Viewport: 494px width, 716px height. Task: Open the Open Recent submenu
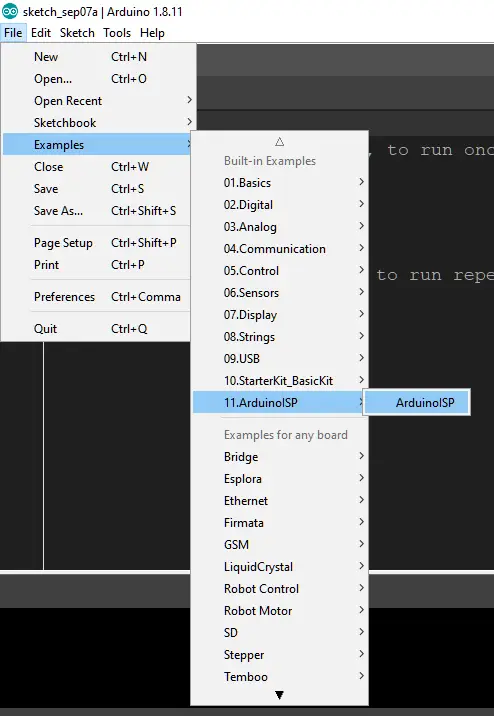[99, 100]
